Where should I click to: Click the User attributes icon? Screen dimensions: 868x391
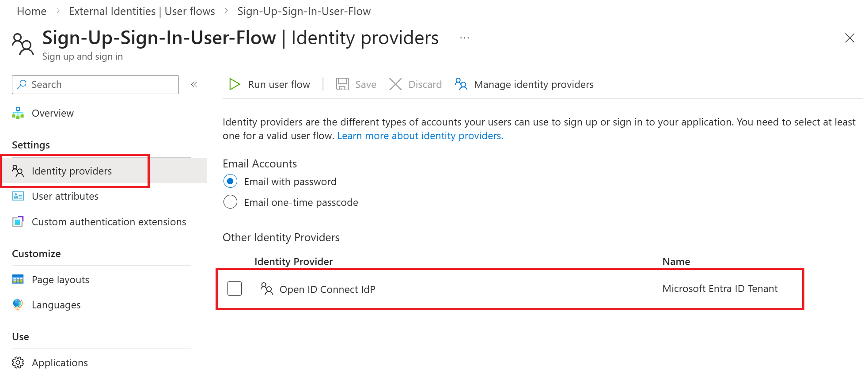point(18,196)
